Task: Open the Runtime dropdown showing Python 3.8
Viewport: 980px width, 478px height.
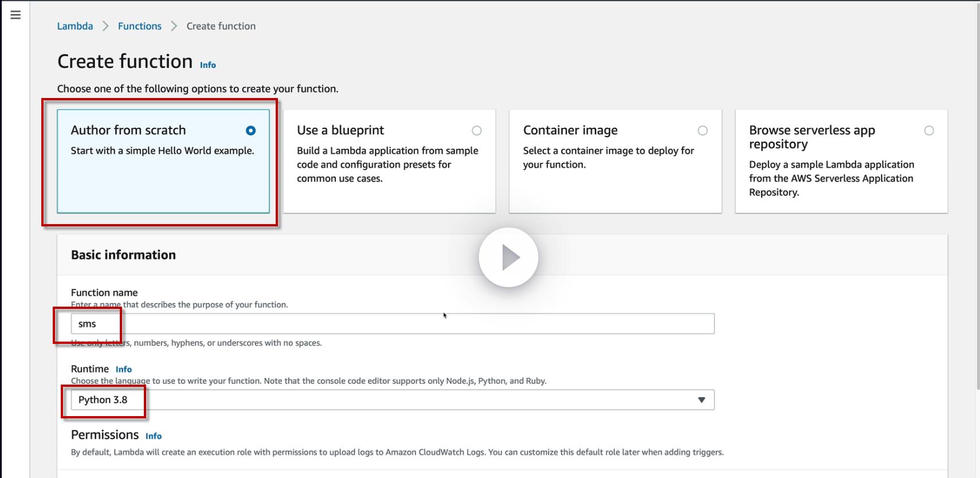Action: click(392, 399)
